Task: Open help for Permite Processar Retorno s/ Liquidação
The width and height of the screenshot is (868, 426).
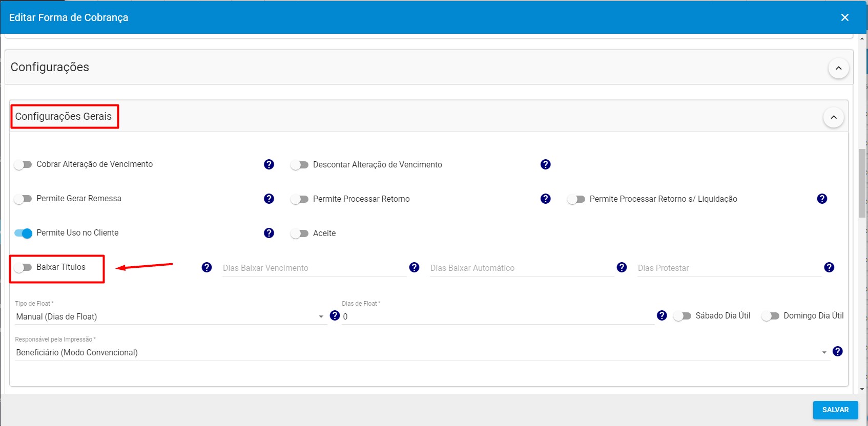Action: coord(822,199)
